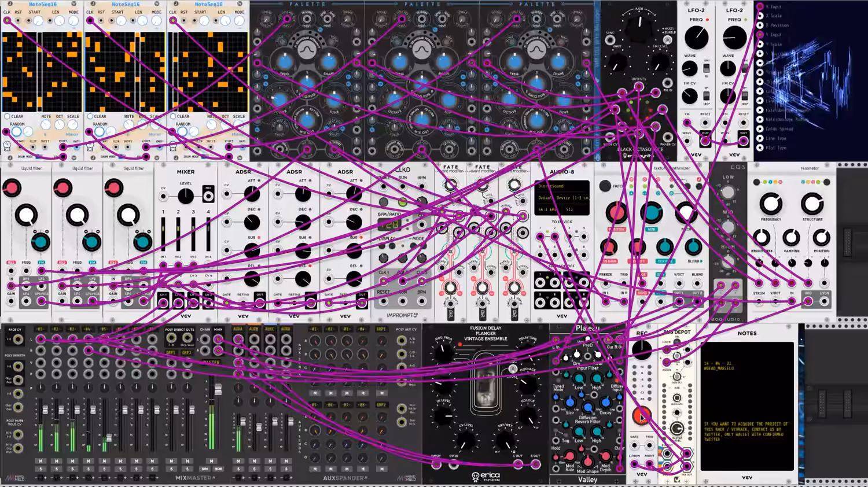Click the level knob at the top of REC
This screenshot has width=868, height=487.
[641, 349]
